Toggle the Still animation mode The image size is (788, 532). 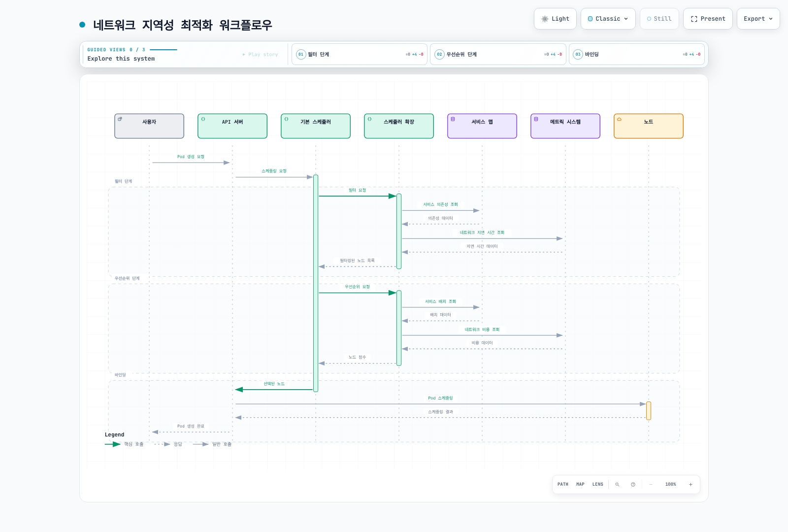659,19
